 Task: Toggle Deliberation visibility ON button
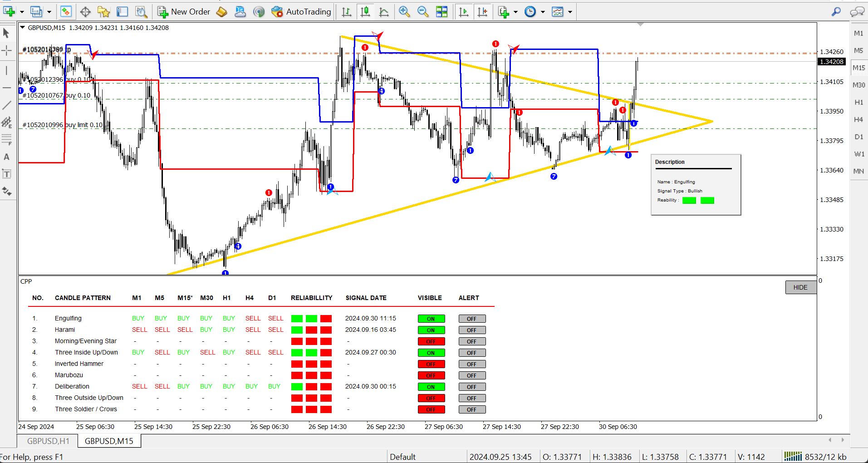click(431, 387)
